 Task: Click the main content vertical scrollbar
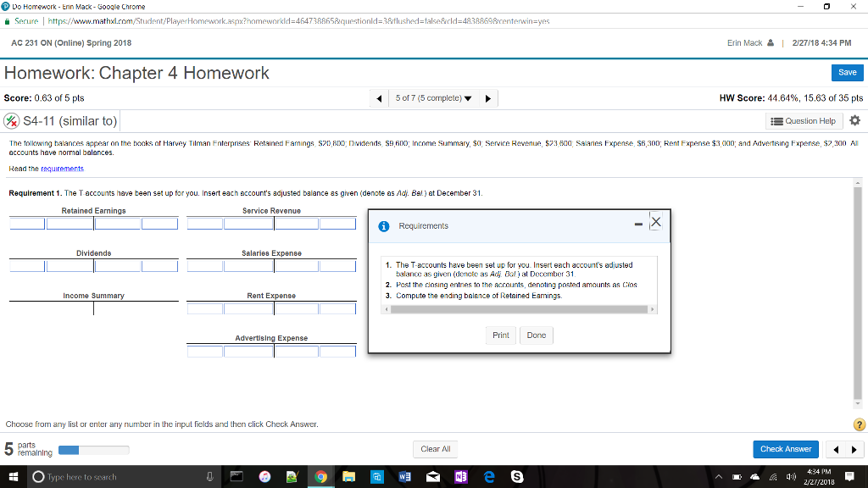858,293
